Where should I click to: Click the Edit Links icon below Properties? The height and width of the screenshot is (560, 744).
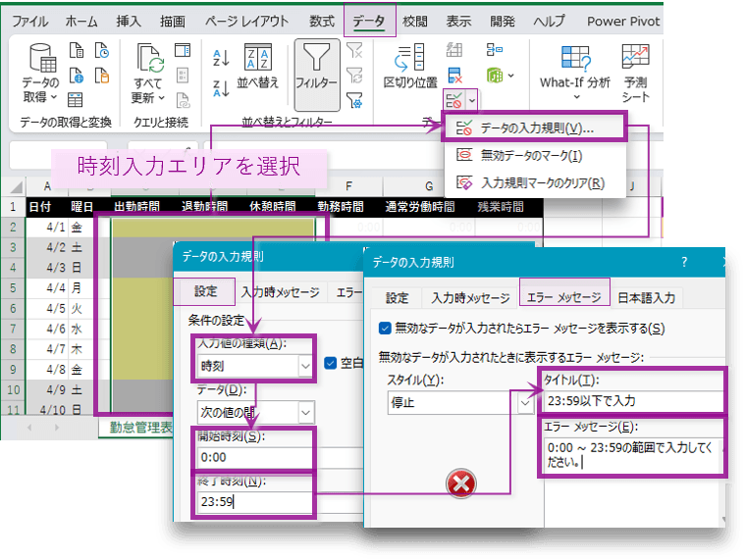click(183, 100)
